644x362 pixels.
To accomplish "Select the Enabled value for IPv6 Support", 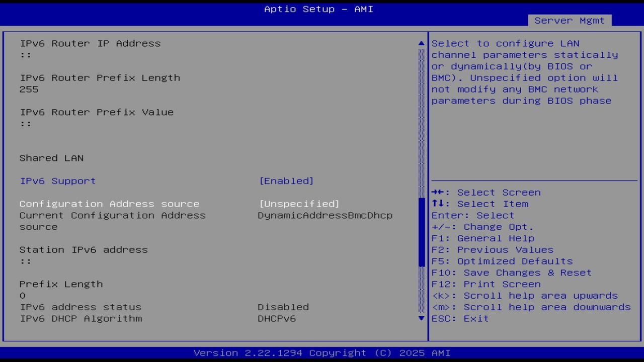I will click(287, 180).
